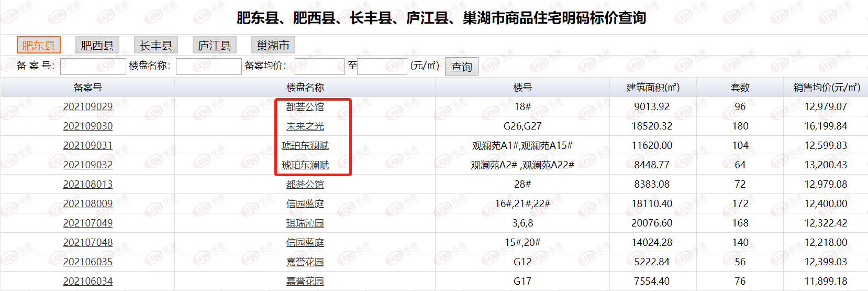Open 嘉誉花园 link in row 202106034
The height and width of the screenshot is (291, 868).
[305, 281]
